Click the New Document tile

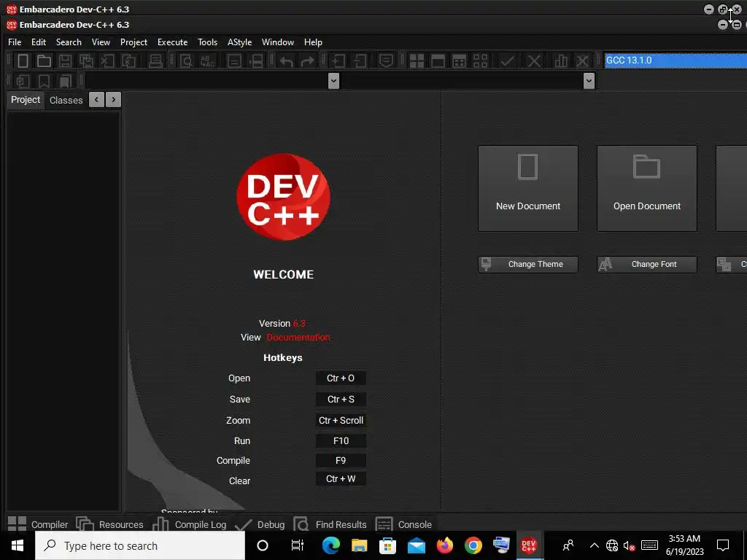[528, 189]
